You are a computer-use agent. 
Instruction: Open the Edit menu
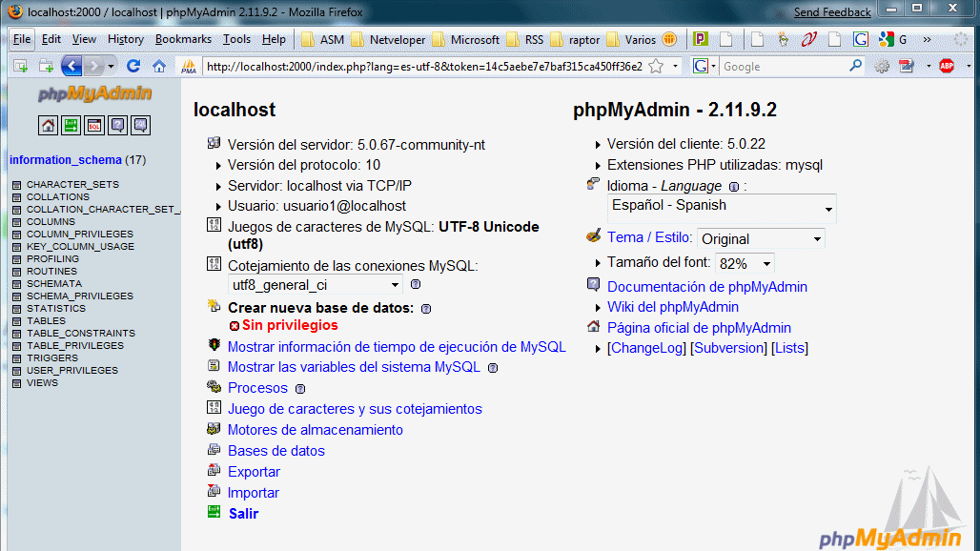tap(51, 39)
